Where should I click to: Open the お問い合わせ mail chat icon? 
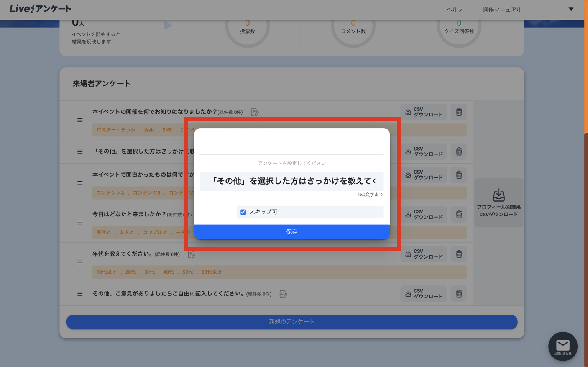(562, 346)
